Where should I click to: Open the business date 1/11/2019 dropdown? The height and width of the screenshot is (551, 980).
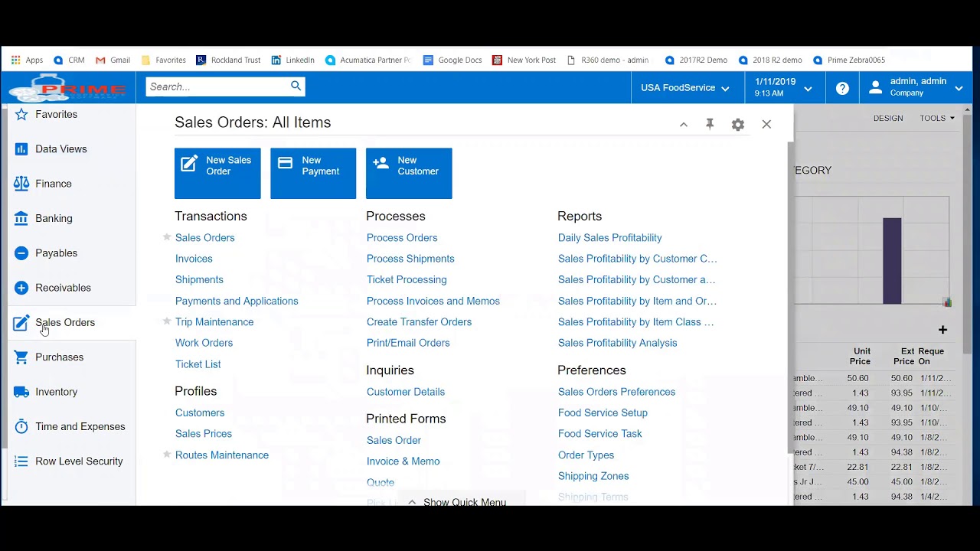point(783,87)
